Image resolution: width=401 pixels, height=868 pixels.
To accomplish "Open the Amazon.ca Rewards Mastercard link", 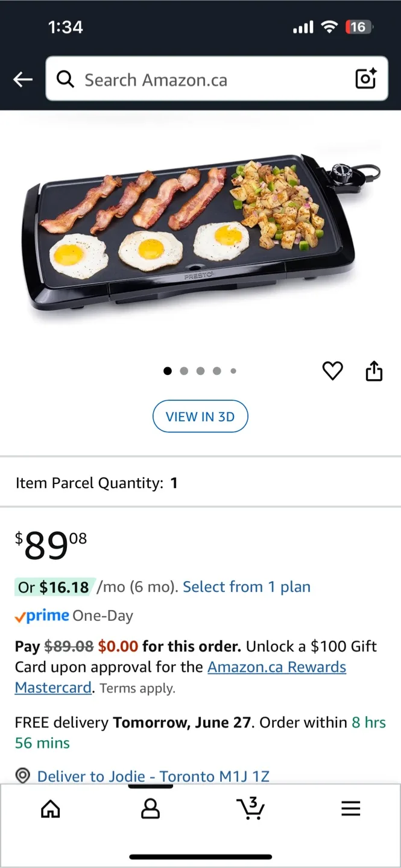I will (x=276, y=667).
